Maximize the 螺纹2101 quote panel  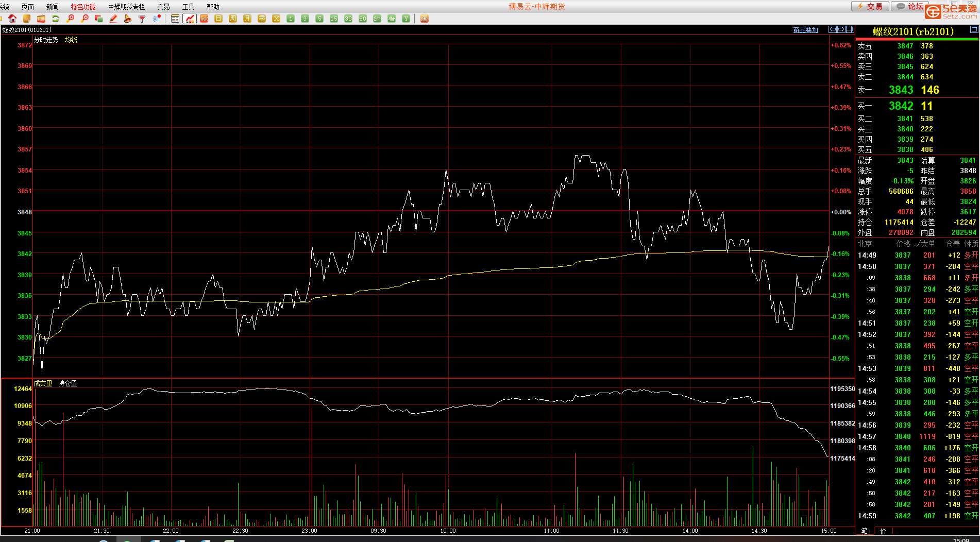pos(974,29)
